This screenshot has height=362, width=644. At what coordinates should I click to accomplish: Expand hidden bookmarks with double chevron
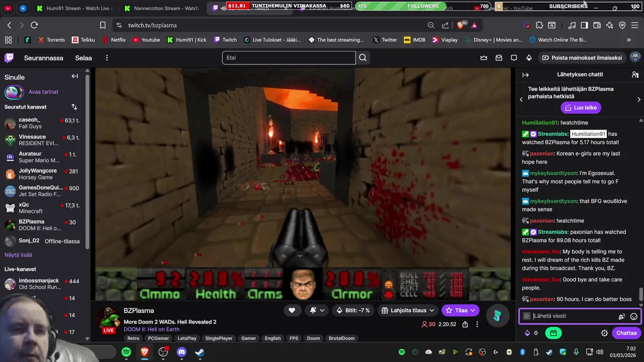[628, 40]
